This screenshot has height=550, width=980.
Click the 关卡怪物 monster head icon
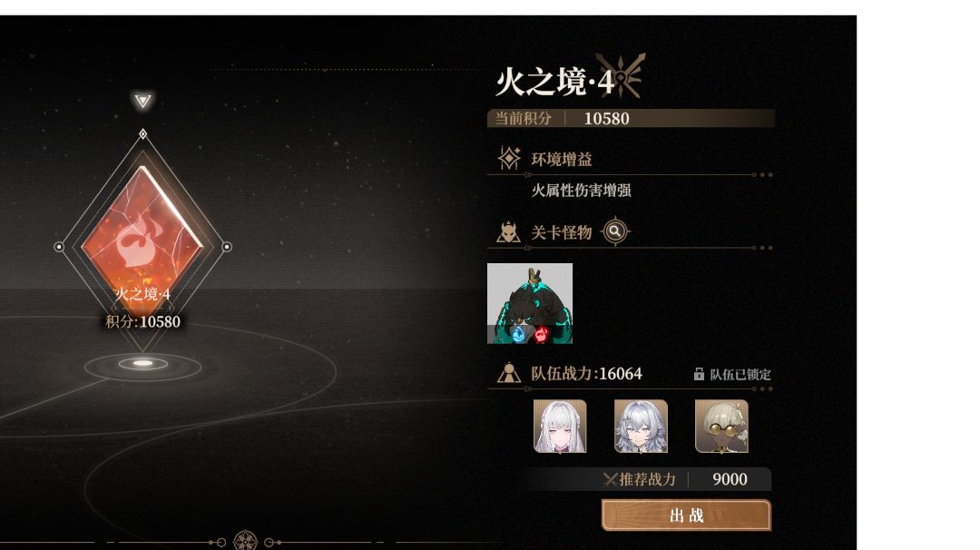point(508,232)
